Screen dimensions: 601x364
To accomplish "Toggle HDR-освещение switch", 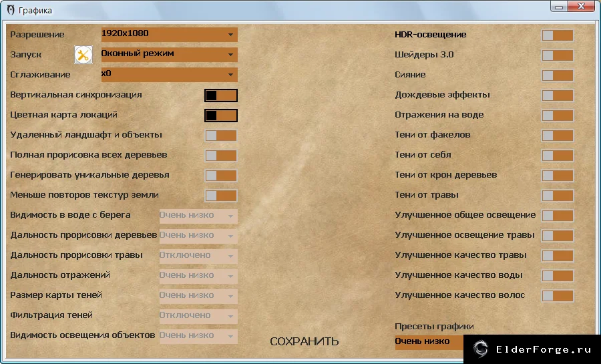I will pos(558,35).
